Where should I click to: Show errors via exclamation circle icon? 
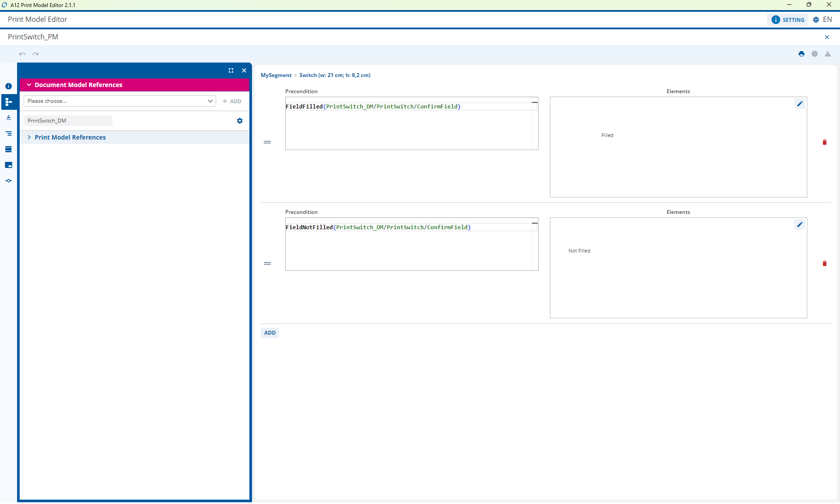tap(815, 54)
